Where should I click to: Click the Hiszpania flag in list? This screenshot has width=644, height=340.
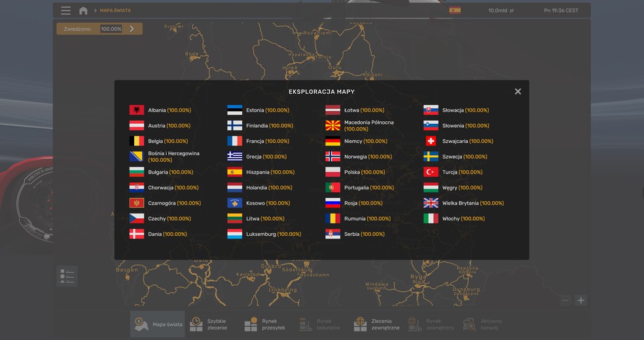pyautogui.click(x=235, y=172)
